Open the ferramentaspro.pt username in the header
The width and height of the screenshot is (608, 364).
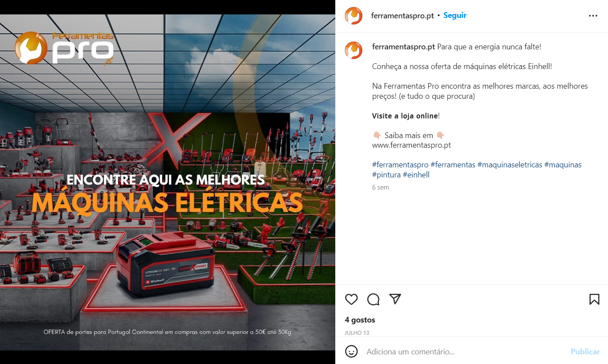click(402, 15)
